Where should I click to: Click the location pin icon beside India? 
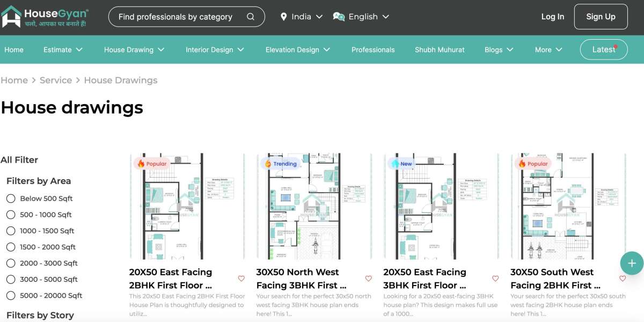[x=284, y=17]
